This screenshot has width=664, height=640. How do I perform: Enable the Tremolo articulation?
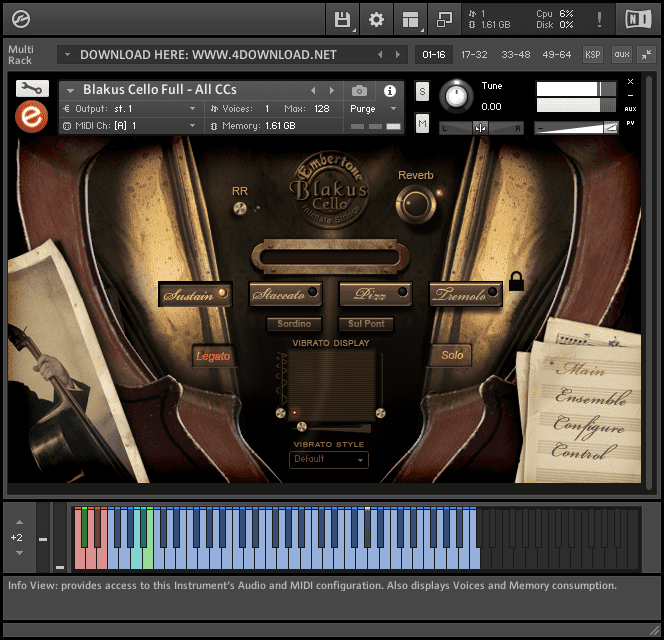pyautogui.click(x=466, y=294)
